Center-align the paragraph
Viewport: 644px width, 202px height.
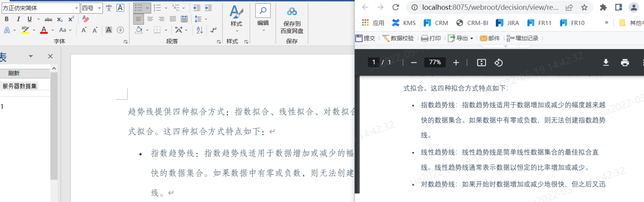[150, 19]
